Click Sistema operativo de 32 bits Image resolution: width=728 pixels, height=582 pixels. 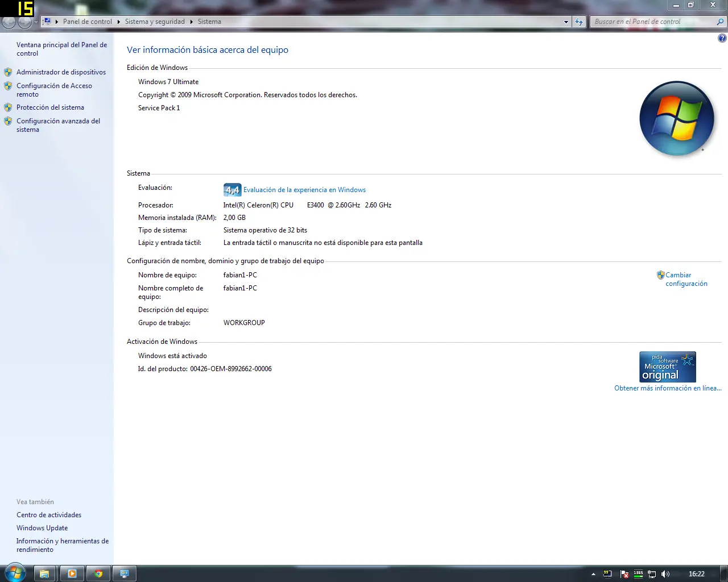(x=265, y=230)
